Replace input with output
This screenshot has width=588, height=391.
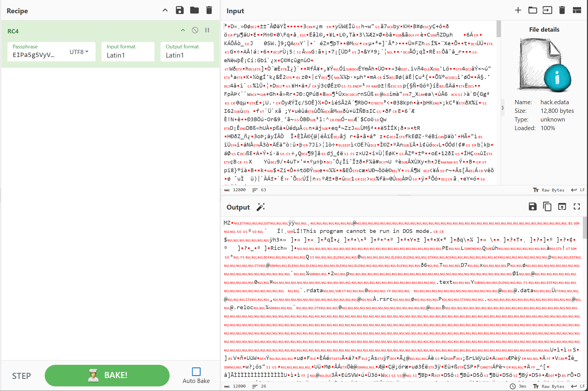[562, 206]
